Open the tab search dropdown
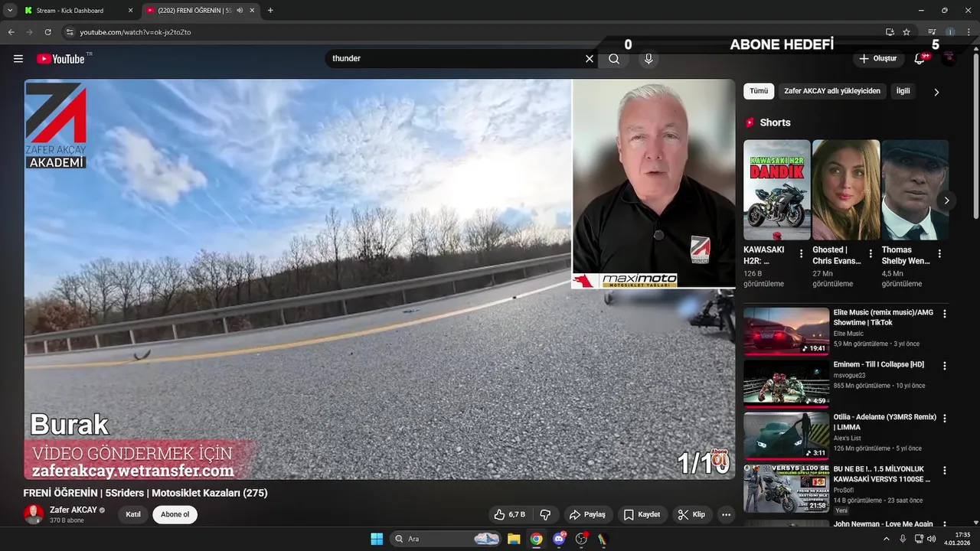This screenshot has height=551, width=980. pyautogui.click(x=10, y=11)
